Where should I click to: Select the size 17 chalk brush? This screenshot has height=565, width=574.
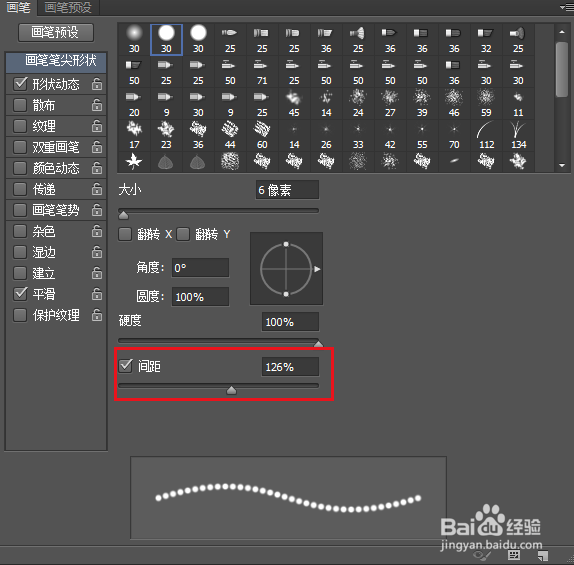(134, 136)
